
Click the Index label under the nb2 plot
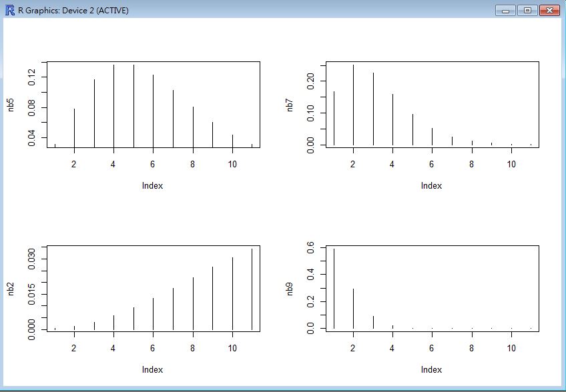[152, 370]
